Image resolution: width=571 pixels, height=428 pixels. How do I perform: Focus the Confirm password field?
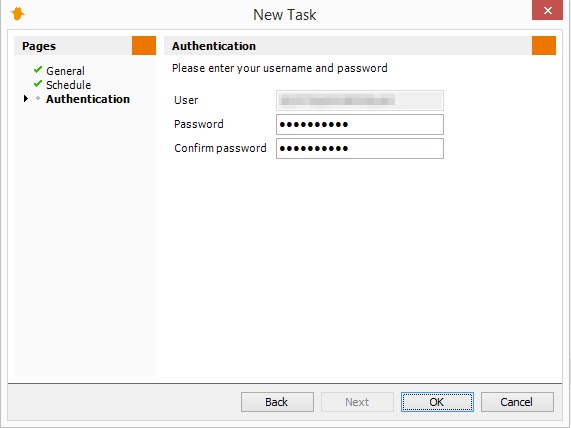tap(360, 148)
